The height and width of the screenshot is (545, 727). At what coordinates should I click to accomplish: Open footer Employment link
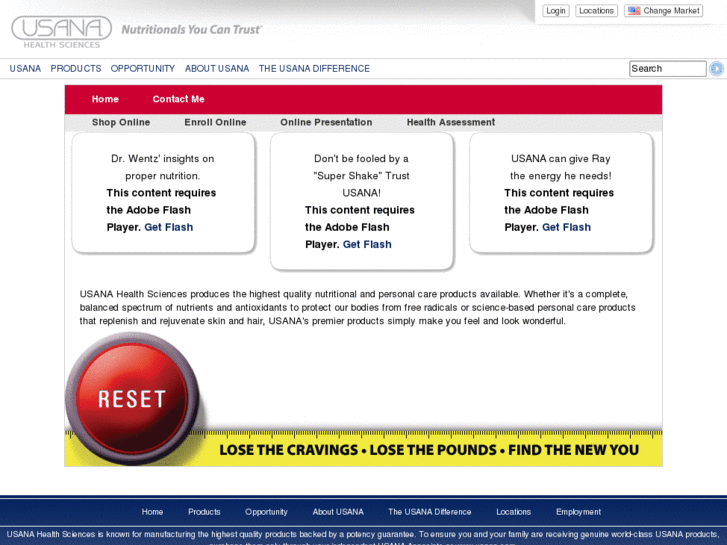pyautogui.click(x=579, y=512)
